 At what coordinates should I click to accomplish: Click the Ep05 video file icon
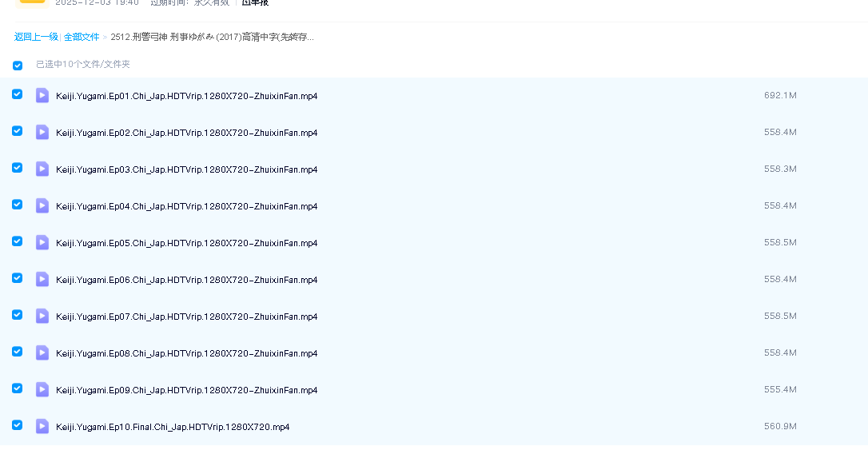point(42,243)
